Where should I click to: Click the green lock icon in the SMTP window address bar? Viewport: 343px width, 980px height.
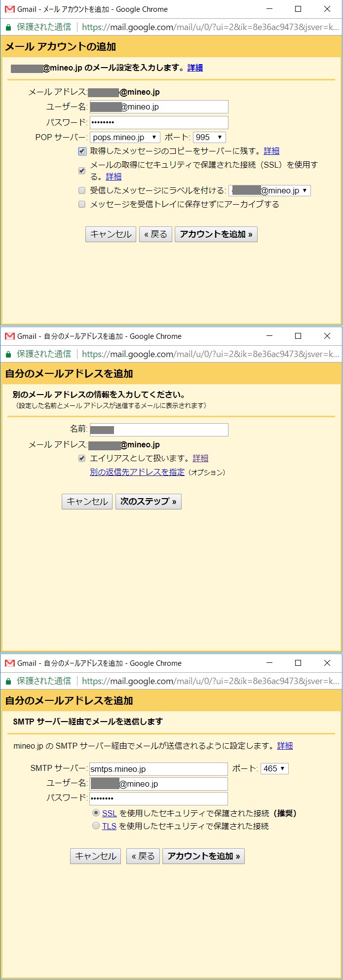click(x=8, y=681)
